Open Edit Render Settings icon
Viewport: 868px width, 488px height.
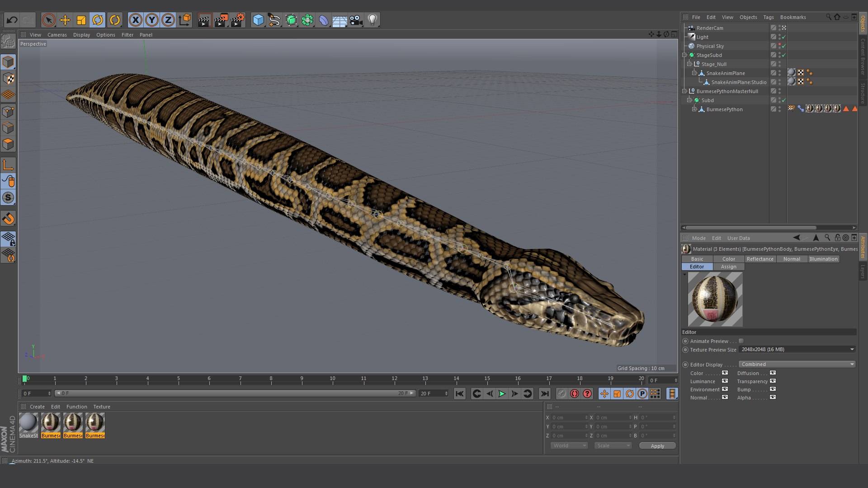pos(237,20)
